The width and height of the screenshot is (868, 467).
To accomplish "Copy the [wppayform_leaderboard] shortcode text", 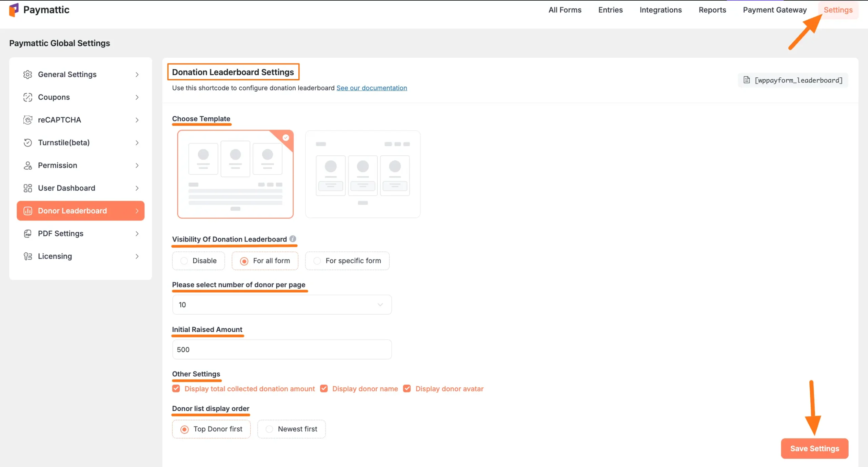I will click(x=798, y=80).
